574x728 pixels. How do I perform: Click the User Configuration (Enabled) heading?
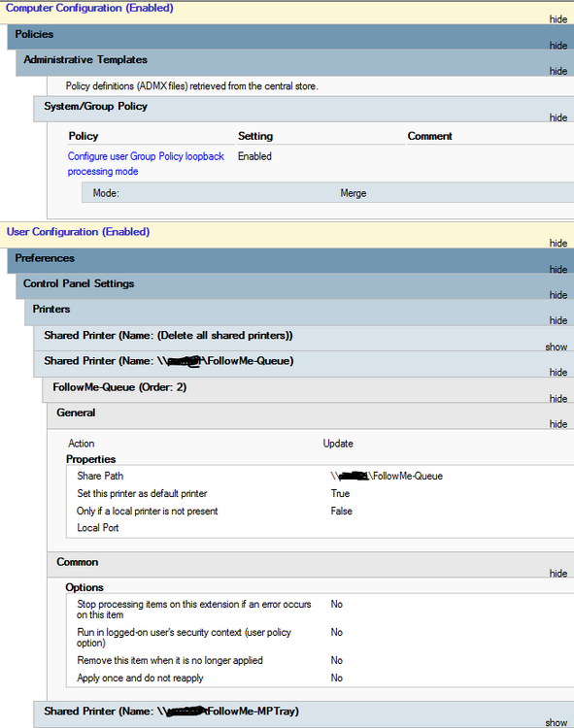[78, 232]
